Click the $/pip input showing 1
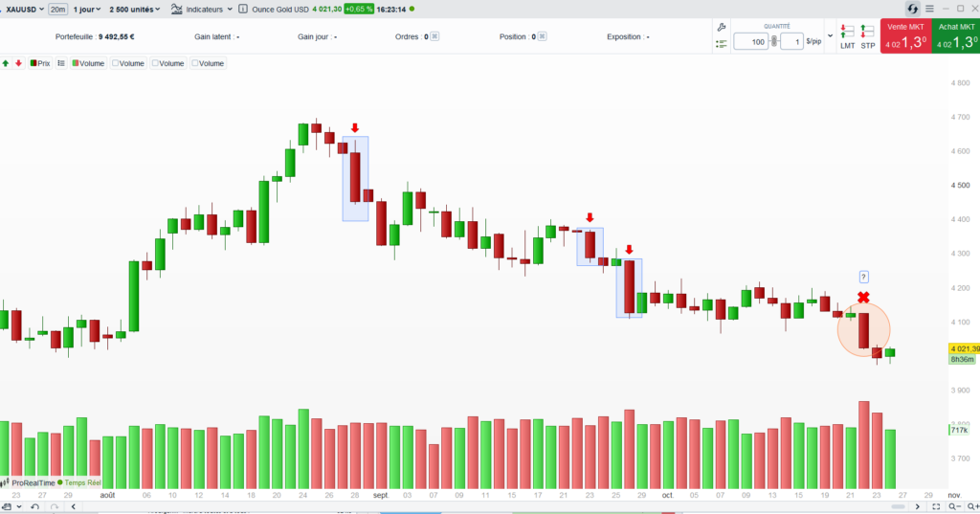Screen dimensions: 980x514 pyautogui.click(x=791, y=42)
